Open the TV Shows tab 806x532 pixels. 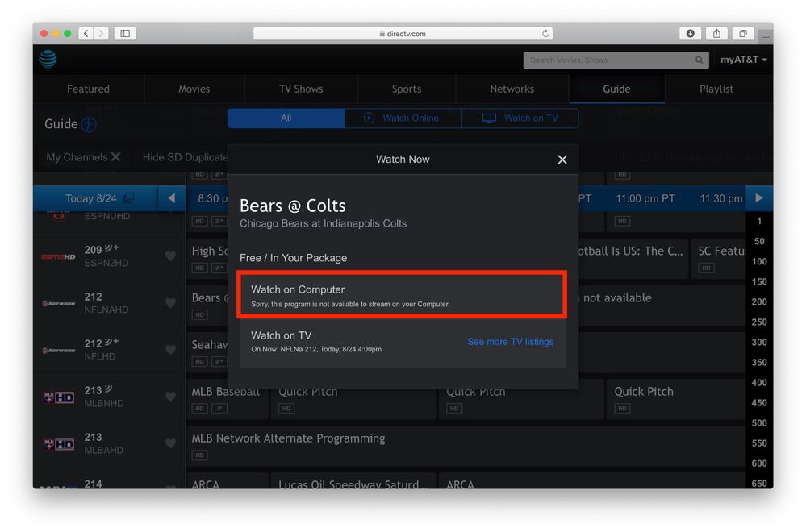point(301,89)
